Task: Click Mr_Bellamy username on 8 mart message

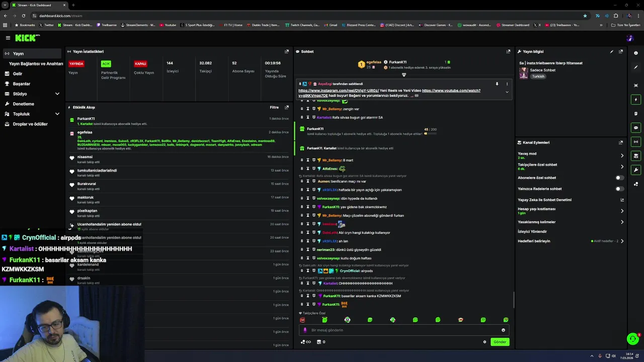Action: [x=332, y=160]
